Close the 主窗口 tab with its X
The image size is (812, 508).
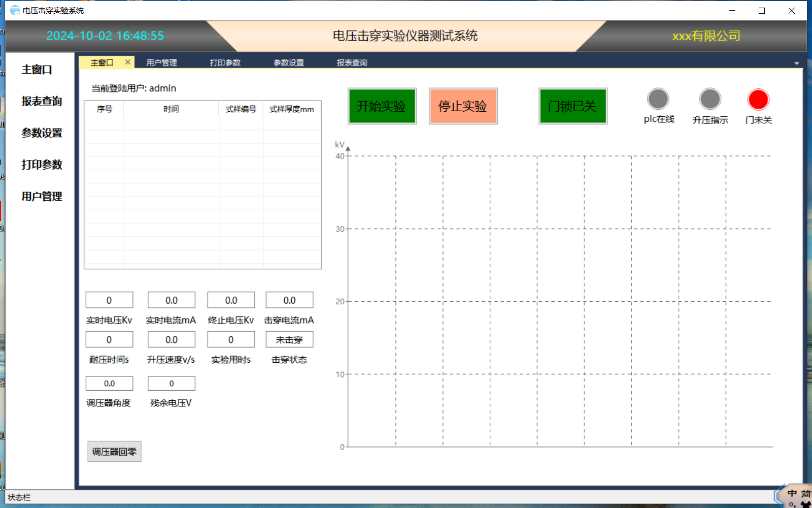point(128,62)
